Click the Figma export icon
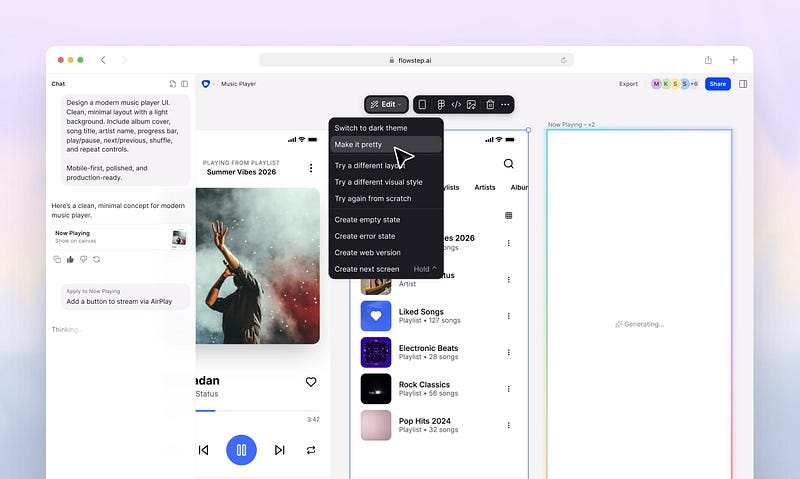 (441, 104)
